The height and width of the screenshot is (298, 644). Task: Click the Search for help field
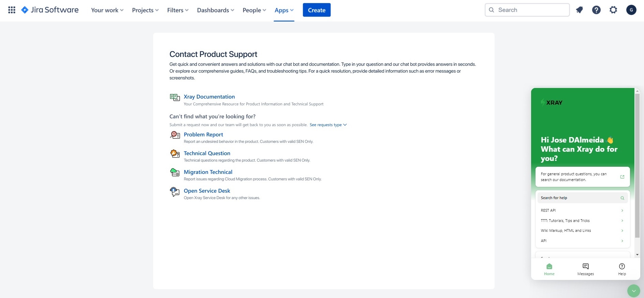coord(582,198)
